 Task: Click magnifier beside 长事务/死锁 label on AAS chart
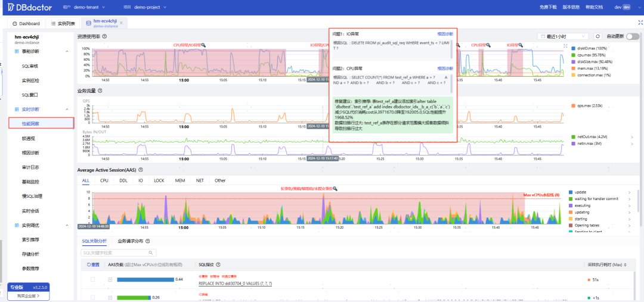click(x=335, y=189)
